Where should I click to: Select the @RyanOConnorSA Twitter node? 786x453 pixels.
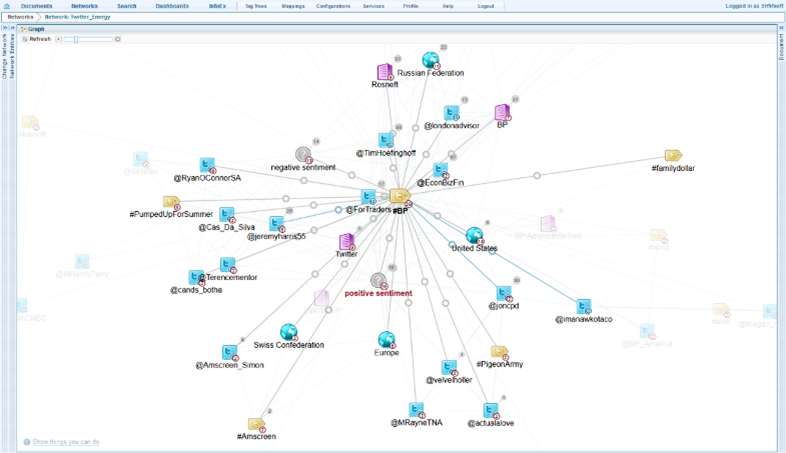(207, 165)
